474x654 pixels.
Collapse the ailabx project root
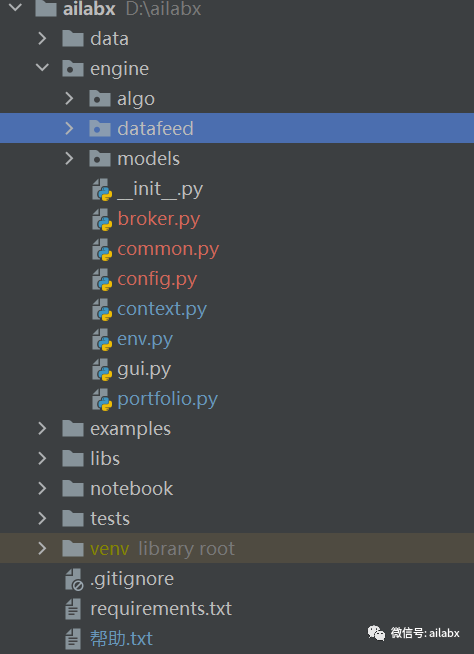(15, 8)
